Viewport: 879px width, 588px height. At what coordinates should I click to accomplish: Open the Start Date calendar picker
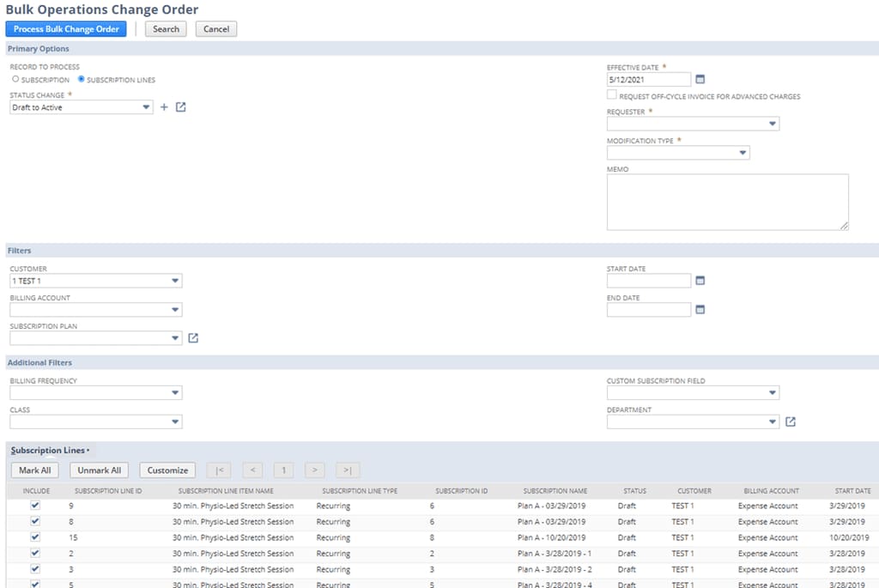tap(700, 281)
